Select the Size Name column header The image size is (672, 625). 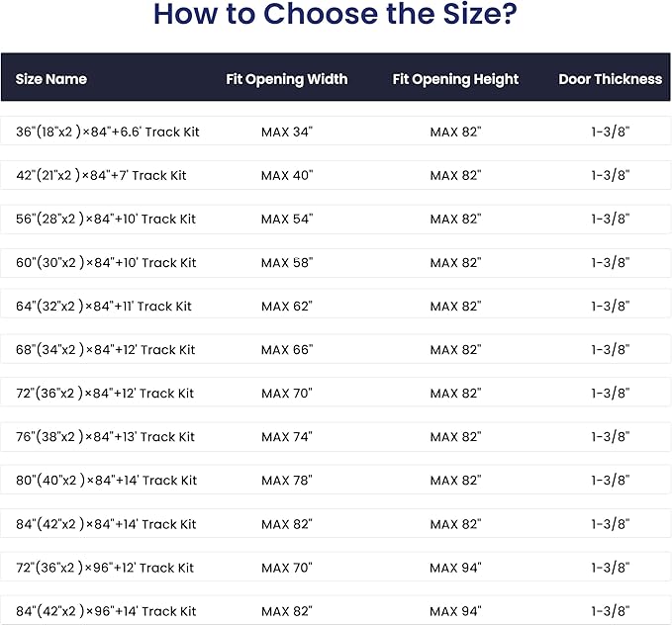[51, 79]
